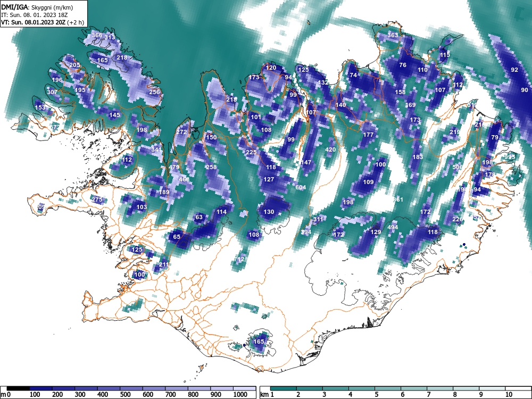
Task: Click the '1000' label on the meter legend
Action: (x=240, y=395)
